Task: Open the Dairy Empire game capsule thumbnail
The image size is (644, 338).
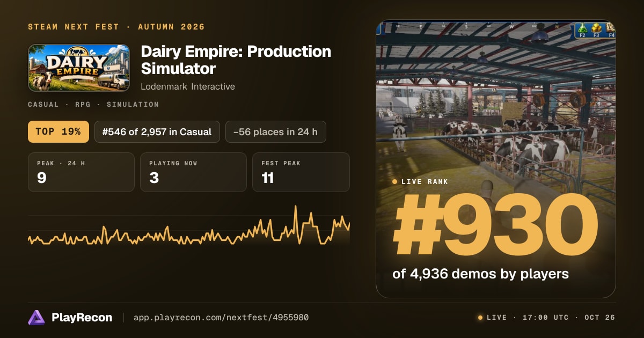Action: pyautogui.click(x=79, y=68)
